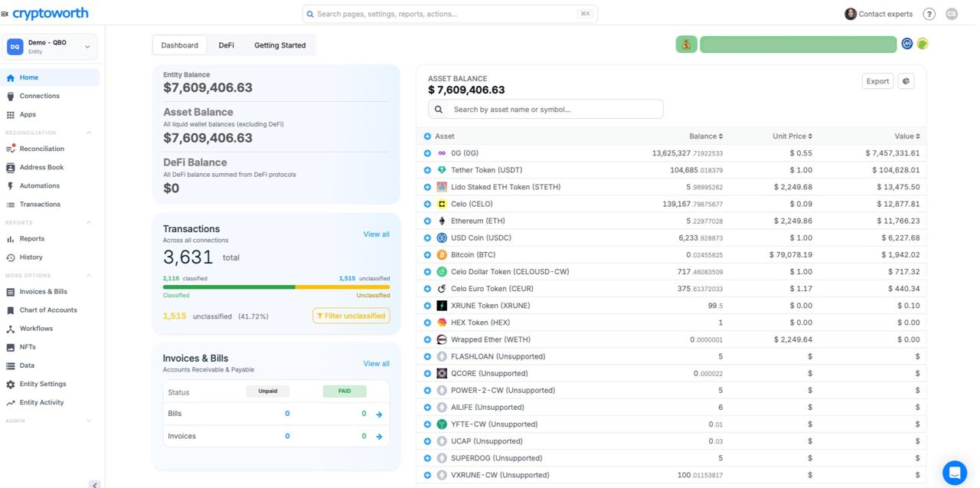Click the unpaid Bills count 0
980x488 pixels.
pyautogui.click(x=287, y=414)
